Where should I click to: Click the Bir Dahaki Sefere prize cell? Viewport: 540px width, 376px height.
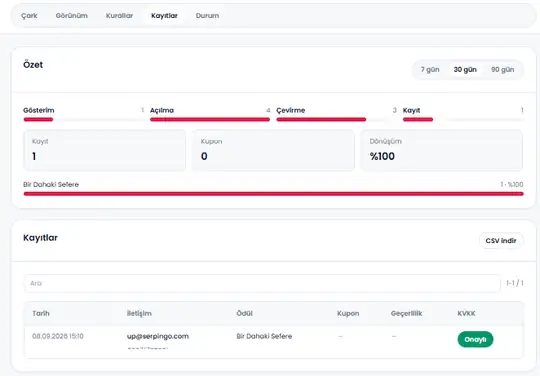coord(264,336)
